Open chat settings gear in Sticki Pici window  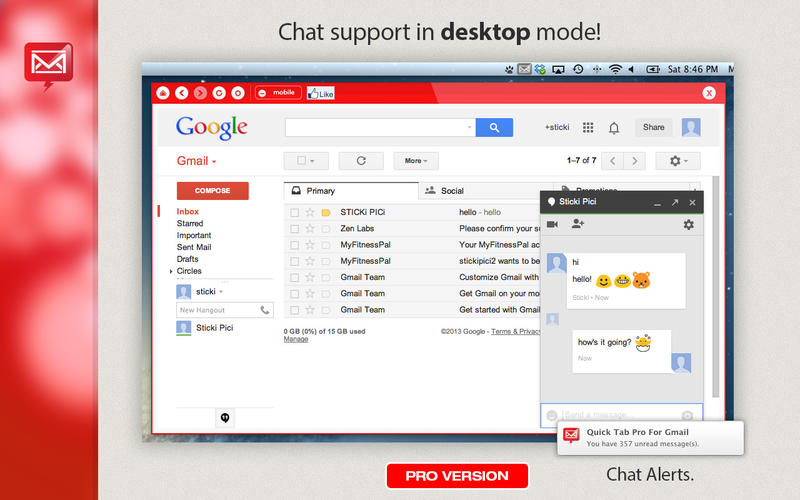pyautogui.click(x=688, y=224)
